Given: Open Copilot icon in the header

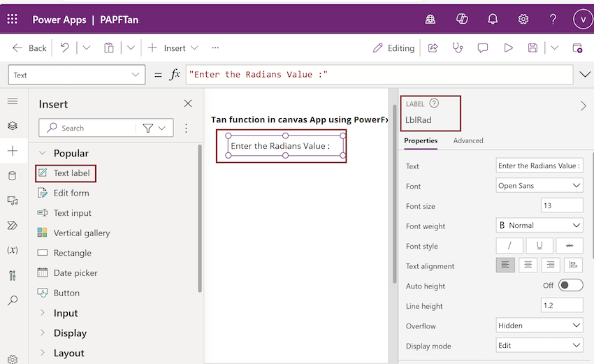Looking at the screenshot, I should click(462, 19).
